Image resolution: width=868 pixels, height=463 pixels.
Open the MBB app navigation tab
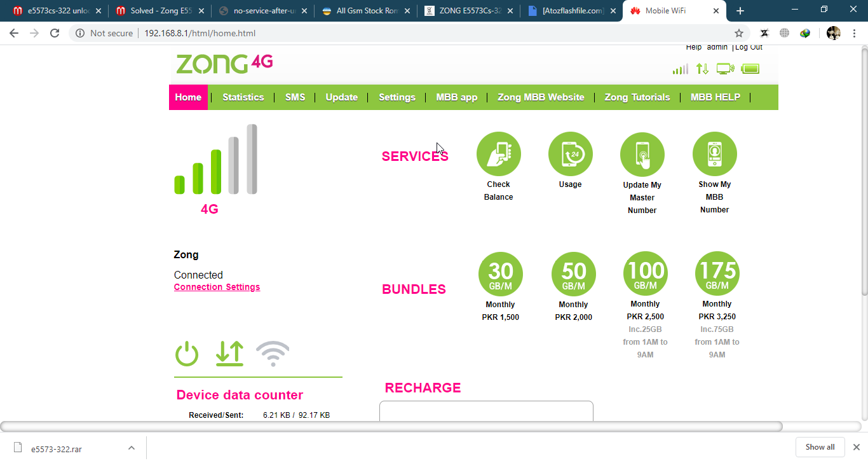[457, 97]
